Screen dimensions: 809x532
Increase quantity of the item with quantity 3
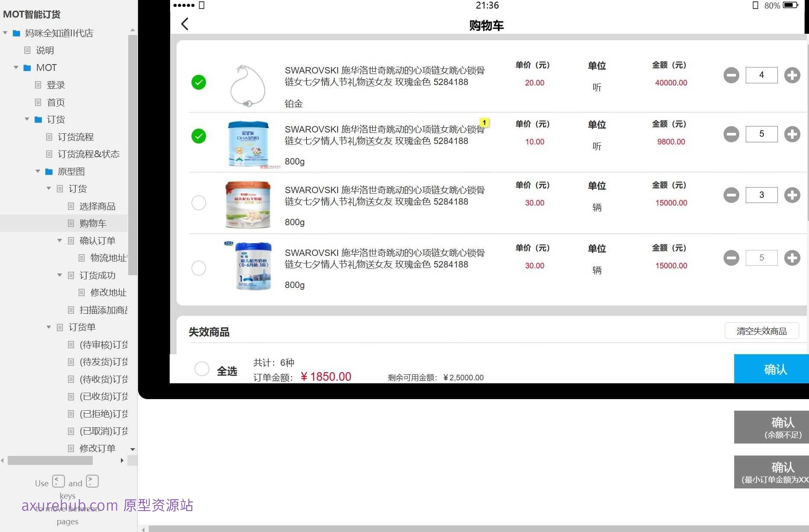point(792,195)
